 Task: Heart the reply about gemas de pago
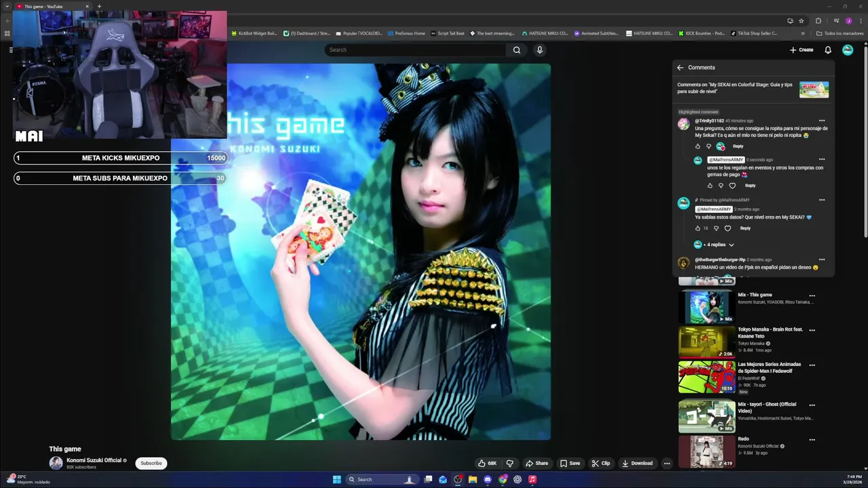[732, 185]
